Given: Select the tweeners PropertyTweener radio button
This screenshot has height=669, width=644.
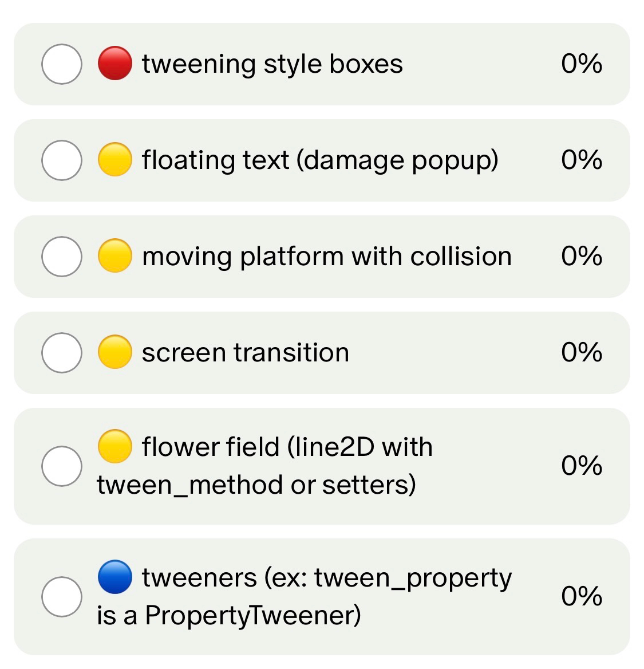Looking at the screenshot, I should (62, 597).
